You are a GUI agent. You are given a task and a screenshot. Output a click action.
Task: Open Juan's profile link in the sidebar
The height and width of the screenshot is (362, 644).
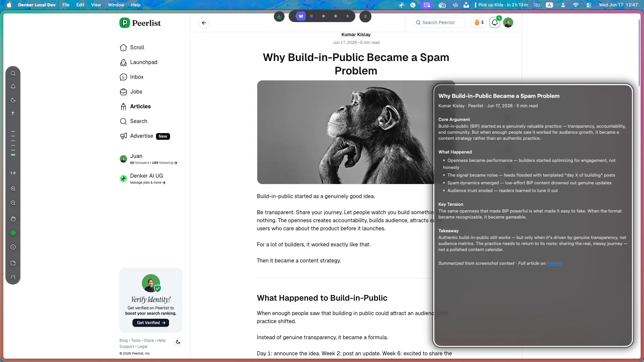point(136,156)
